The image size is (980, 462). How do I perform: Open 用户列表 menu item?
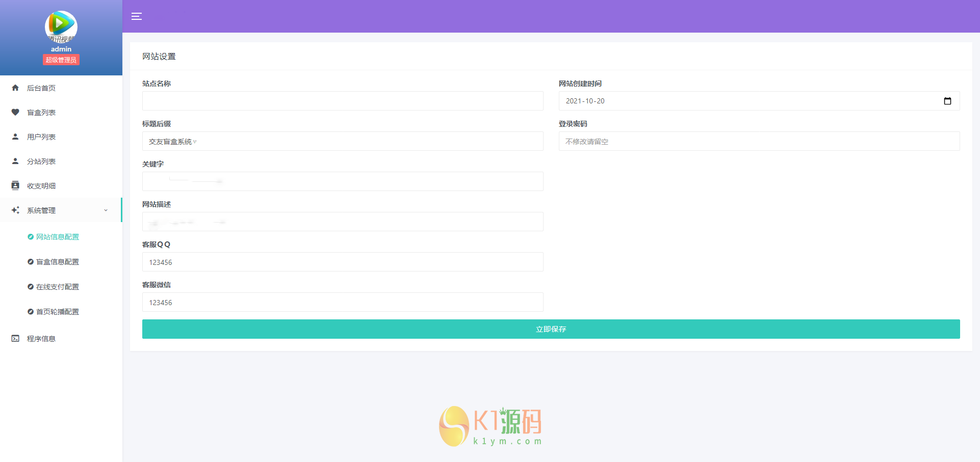(61, 137)
